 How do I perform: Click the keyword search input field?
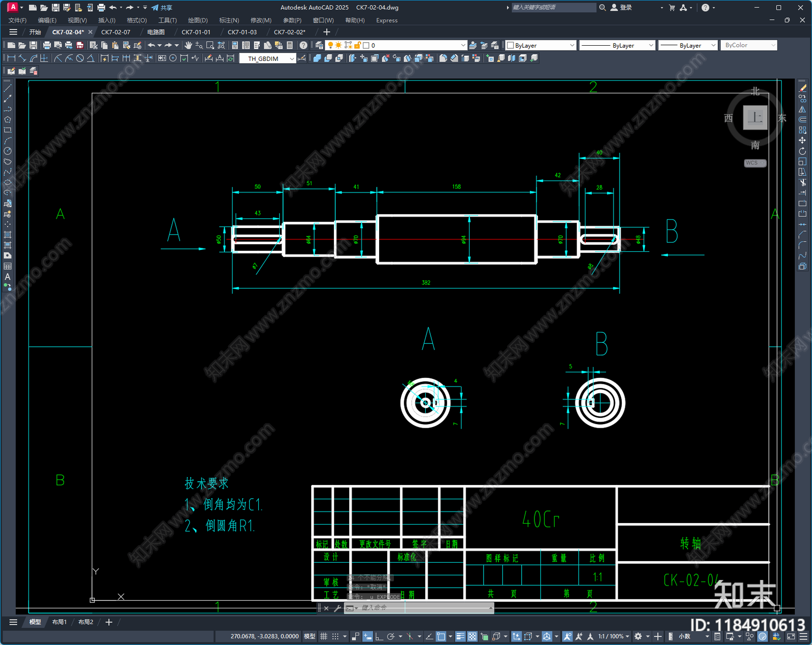coord(553,8)
